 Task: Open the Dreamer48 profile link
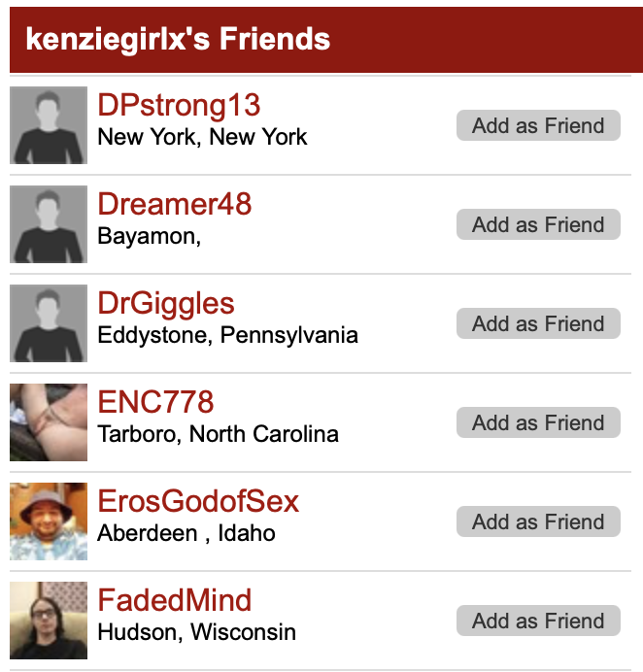pos(174,204)
